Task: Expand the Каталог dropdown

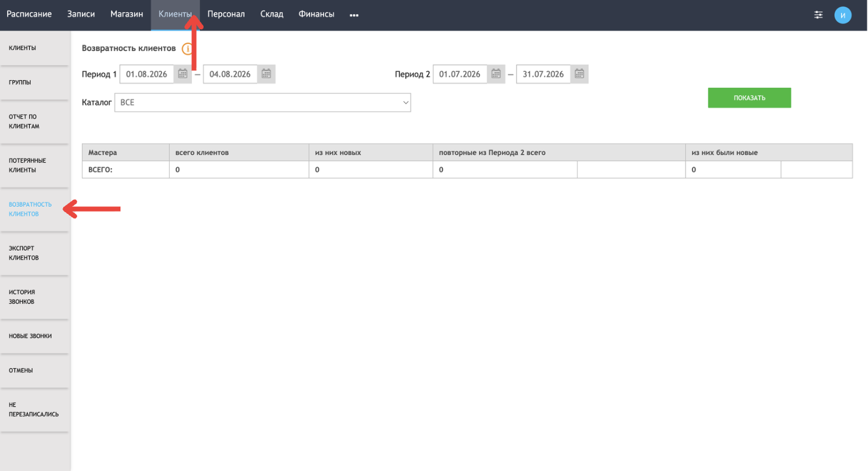Action: pos(263,102)
